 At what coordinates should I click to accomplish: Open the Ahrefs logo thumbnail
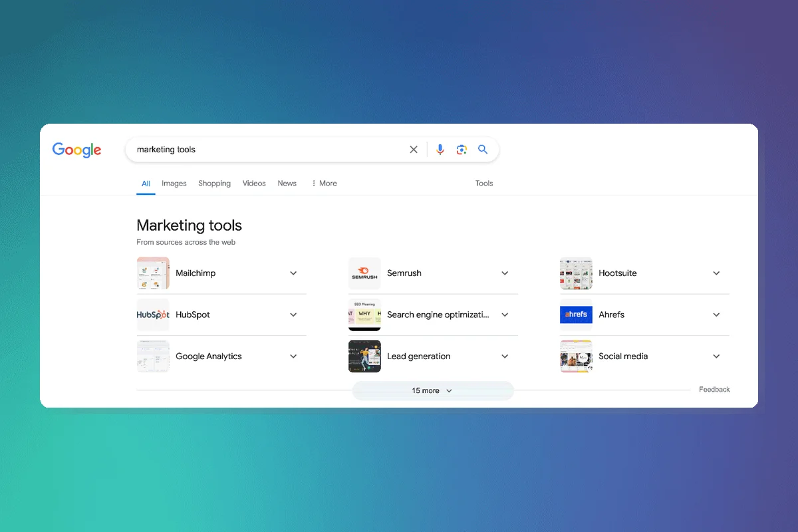[576, 315]
